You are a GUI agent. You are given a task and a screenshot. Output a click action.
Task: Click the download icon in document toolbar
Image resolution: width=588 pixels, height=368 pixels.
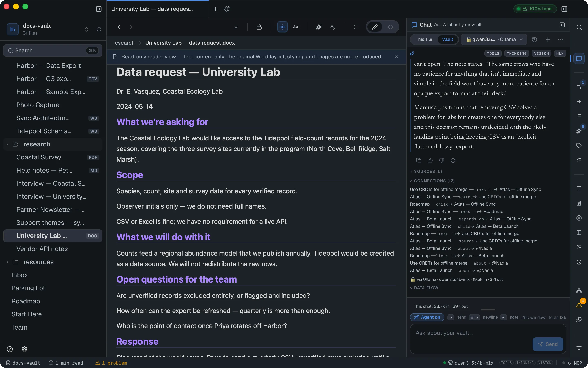click(236, 27)
